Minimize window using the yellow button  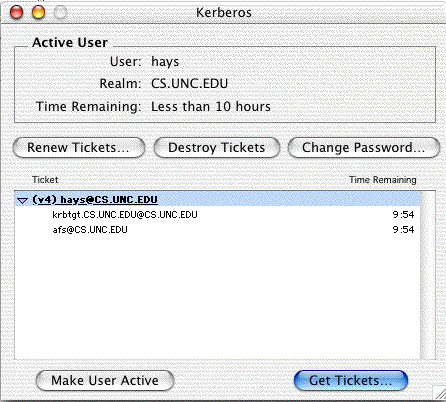(38, 12)
